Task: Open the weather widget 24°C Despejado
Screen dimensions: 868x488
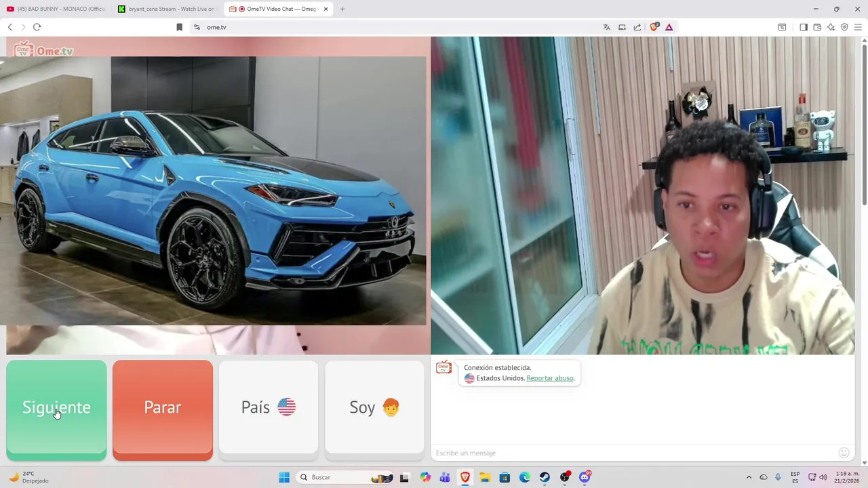Action: pyautogui.click(x=28, y=477)
